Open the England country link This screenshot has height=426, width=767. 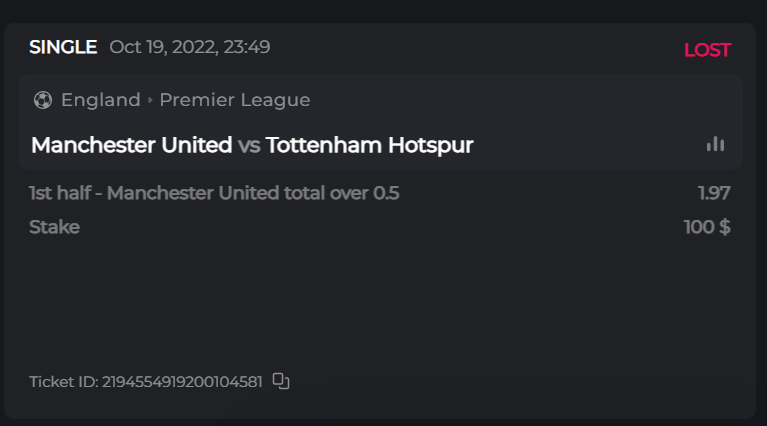100,100
